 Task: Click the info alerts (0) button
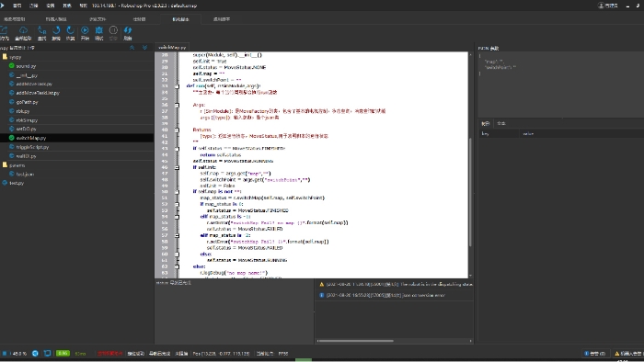[x=595, y=354]
